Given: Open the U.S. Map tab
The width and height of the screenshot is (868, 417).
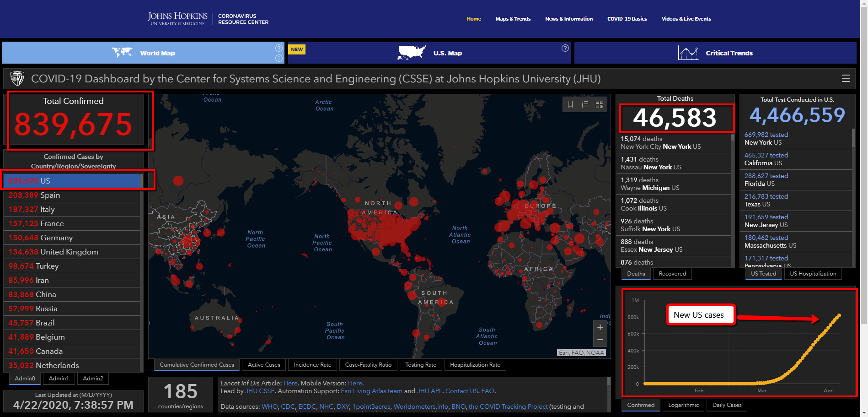Looking at the screenshot, I should 429,53.
